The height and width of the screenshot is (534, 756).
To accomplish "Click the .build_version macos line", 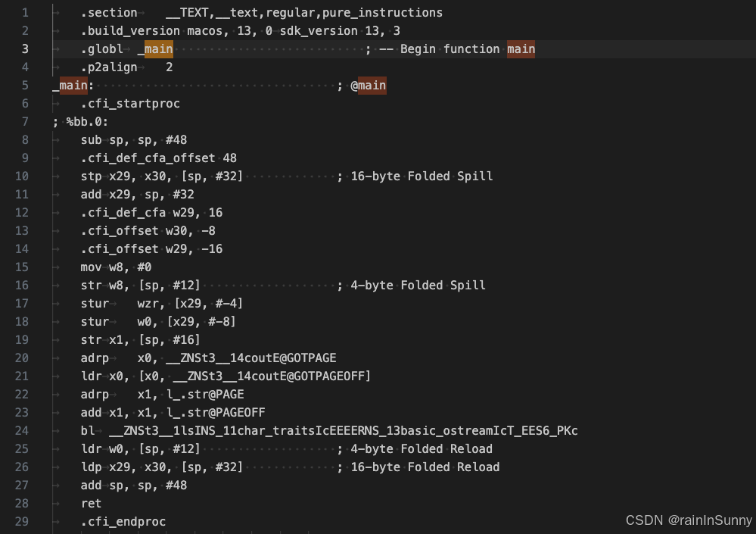I will point(241,31).
